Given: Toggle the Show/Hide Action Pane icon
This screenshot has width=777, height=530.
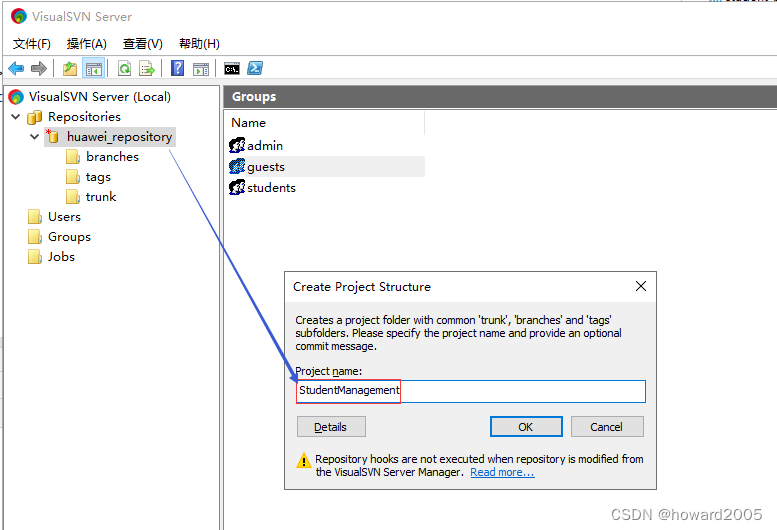Looking at the screenshot, I should pyautogui.click(x=201, y=68).
